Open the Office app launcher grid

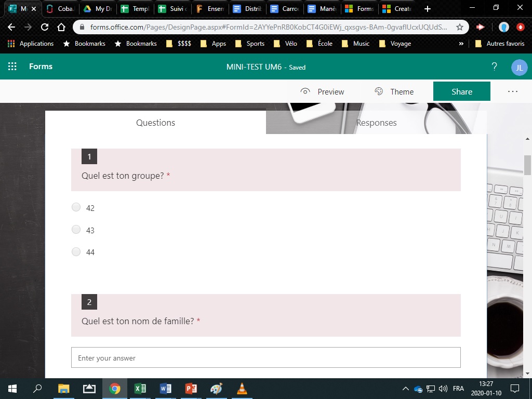coord(12,66)
